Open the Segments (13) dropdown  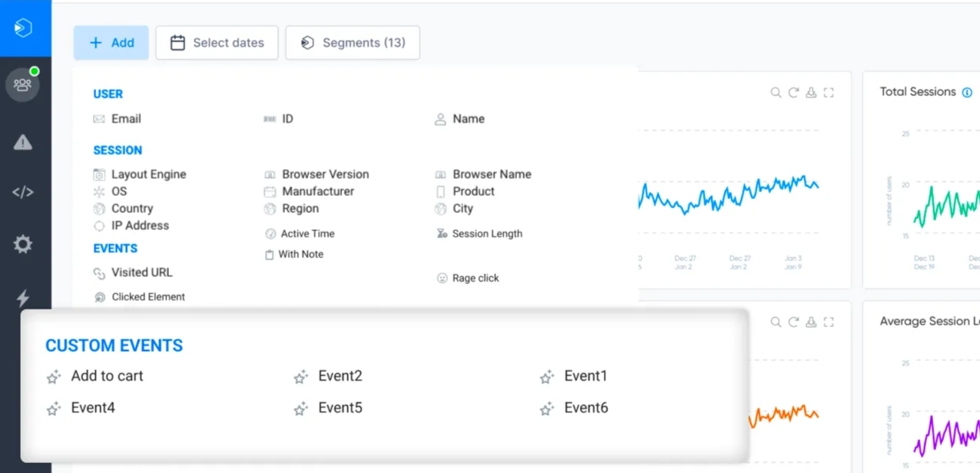tap(353, 43)
